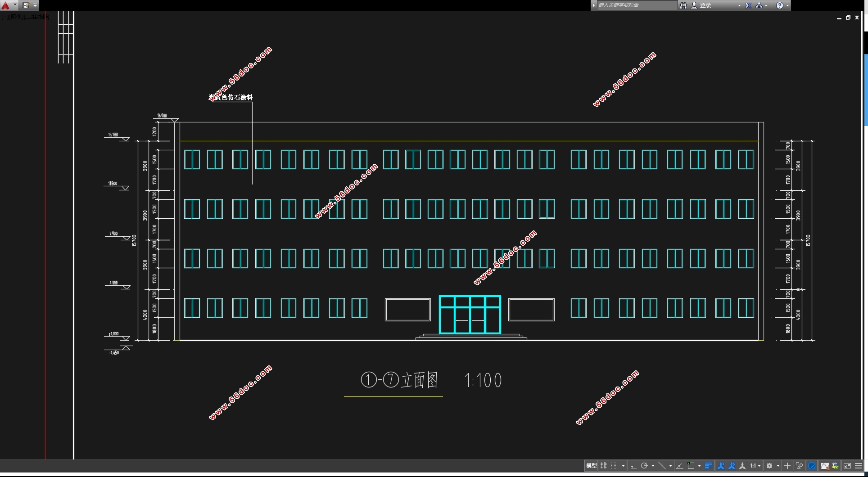Viewport: 868px width, 477px height.
Task: Click the workspace switching gear icon
Action: pos(770,466)
